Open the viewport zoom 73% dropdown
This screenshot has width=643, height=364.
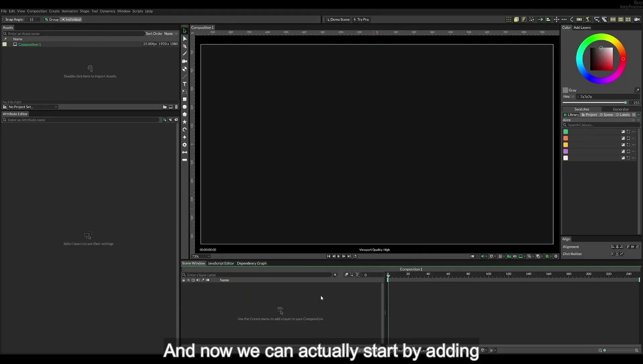coord(201,257)
